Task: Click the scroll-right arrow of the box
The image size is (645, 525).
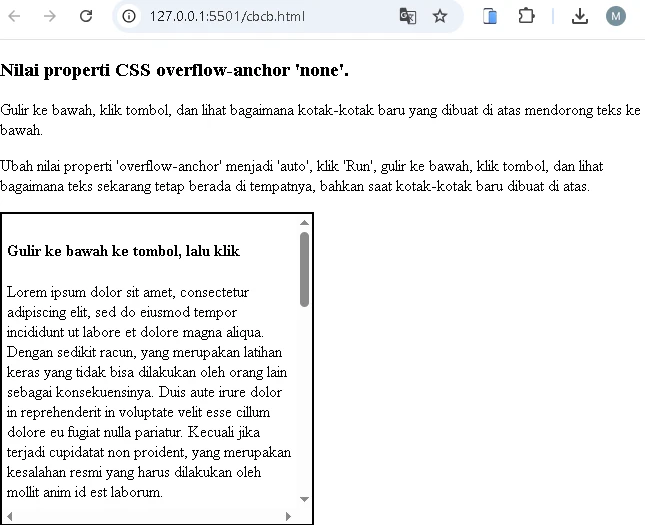Action: coord(288,516)
